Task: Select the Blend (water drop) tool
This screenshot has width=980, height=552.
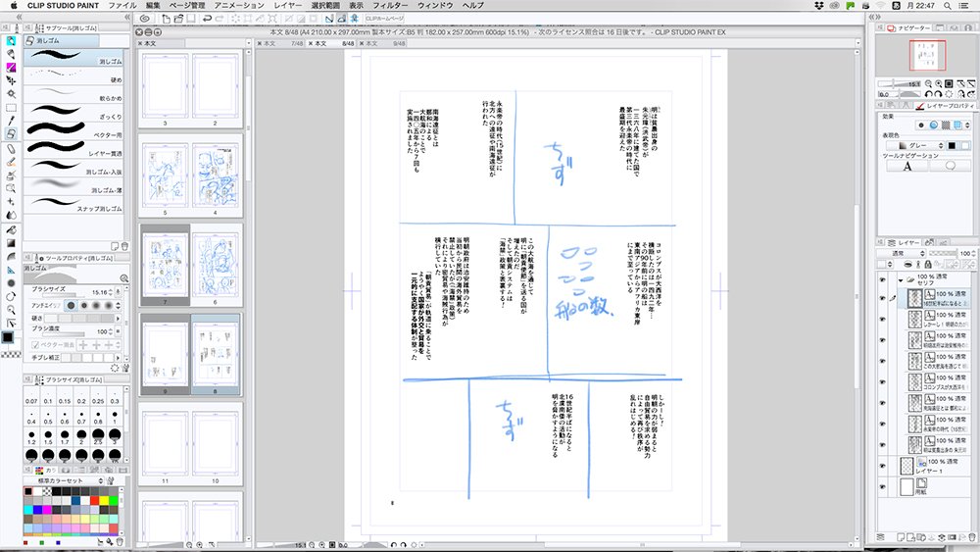Action: click(x=11, y=215)
